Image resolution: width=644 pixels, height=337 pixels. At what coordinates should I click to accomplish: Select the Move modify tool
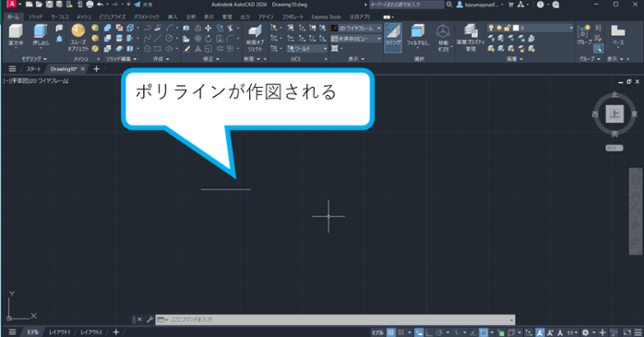tap(209, 28)
